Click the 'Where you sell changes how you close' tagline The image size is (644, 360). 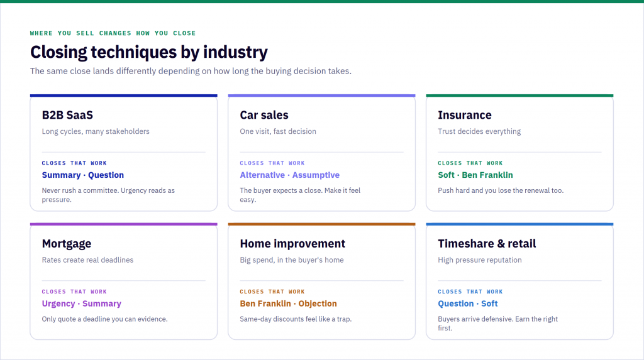tap(113, 33)
